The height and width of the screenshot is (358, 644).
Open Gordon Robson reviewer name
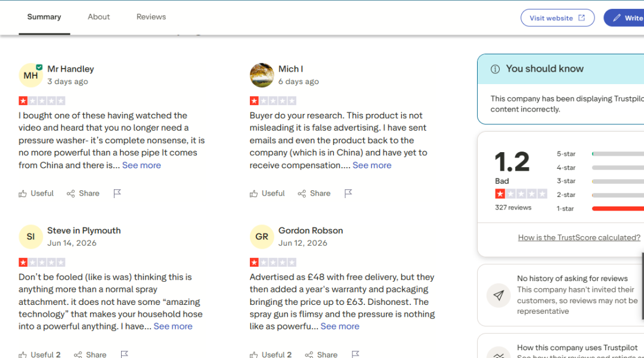[311, 230]
